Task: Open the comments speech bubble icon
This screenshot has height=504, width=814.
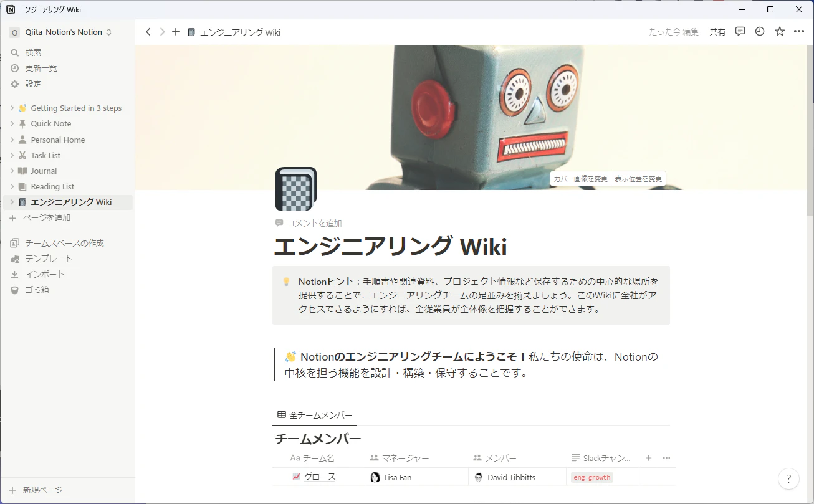Action: point(740,31)
